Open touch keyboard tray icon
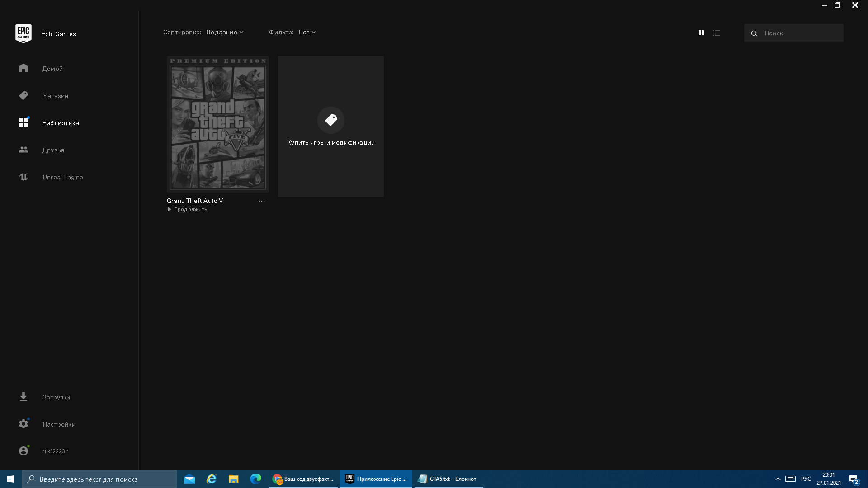 790,479
